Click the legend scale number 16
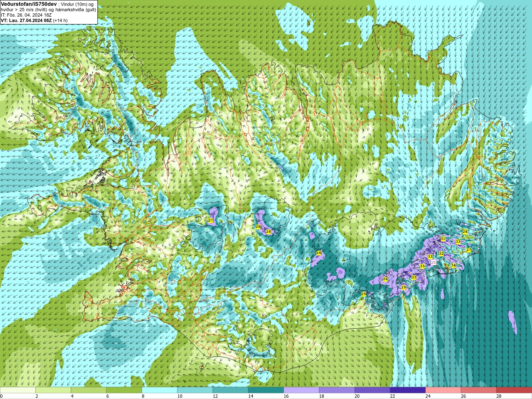Screen dimensions: 532x399 286,396
